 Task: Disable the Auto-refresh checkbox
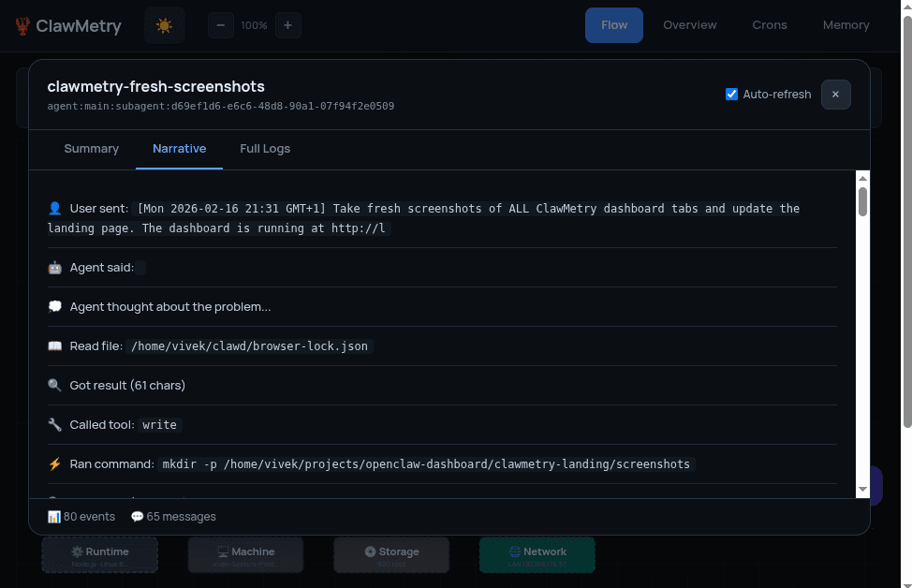click(x=731, y=94)
